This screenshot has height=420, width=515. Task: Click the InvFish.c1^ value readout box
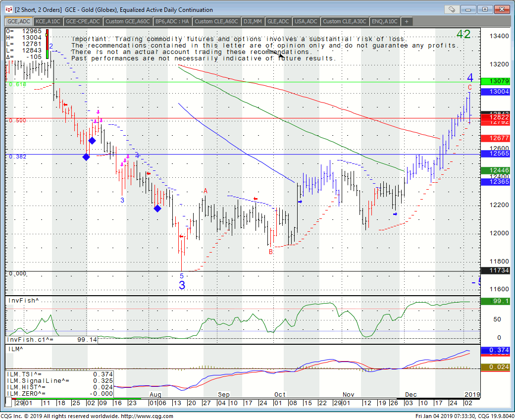[51, 340]
